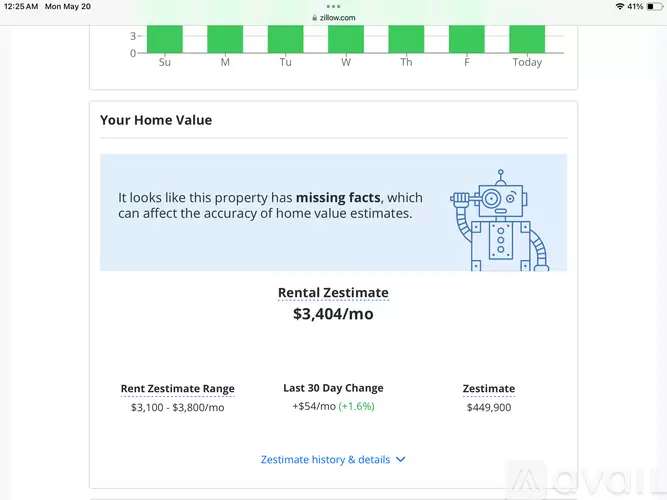This screenshot has width=667, height=500.
Task: Click the Last 30 Day Change label
Action: 333,388
